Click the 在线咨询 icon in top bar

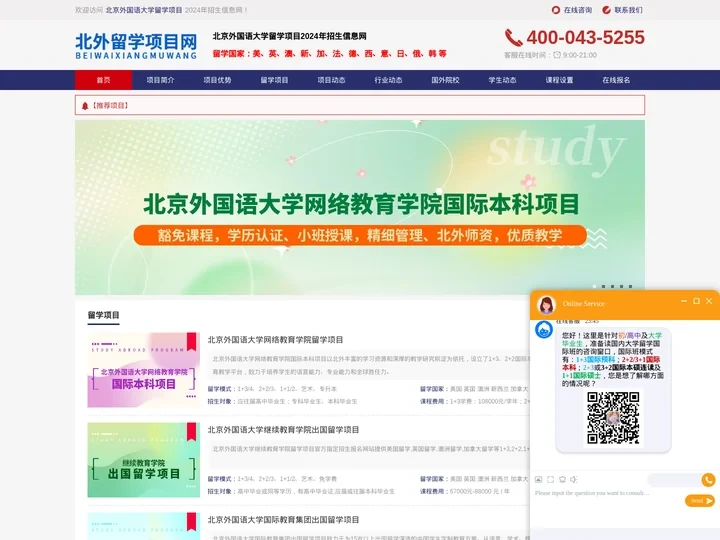coord(556,10)
